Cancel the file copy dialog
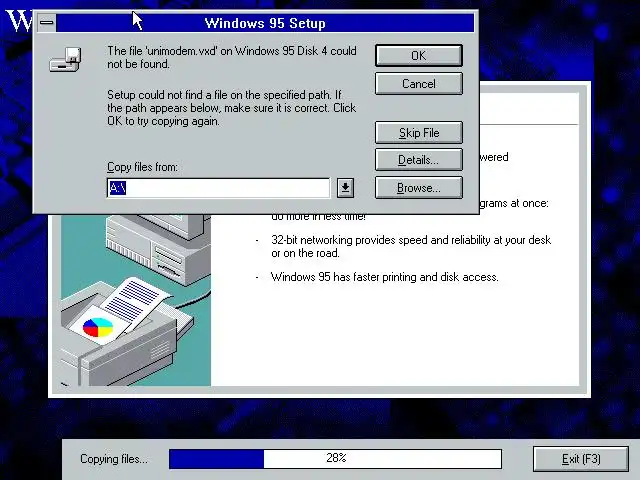The height and width of the screenshot is (480, 640). [419, 84]
